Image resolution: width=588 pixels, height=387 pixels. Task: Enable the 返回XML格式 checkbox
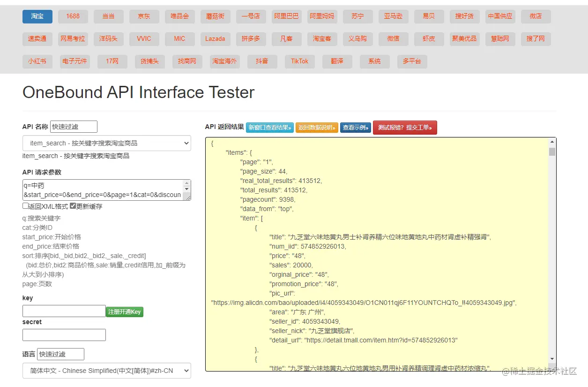pos(25,206)
